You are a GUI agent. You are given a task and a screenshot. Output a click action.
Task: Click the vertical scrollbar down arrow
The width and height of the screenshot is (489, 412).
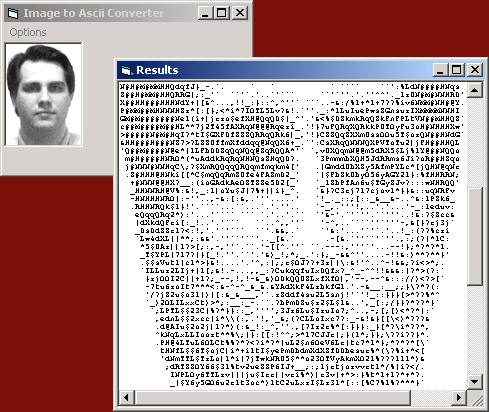pos(475,381)
